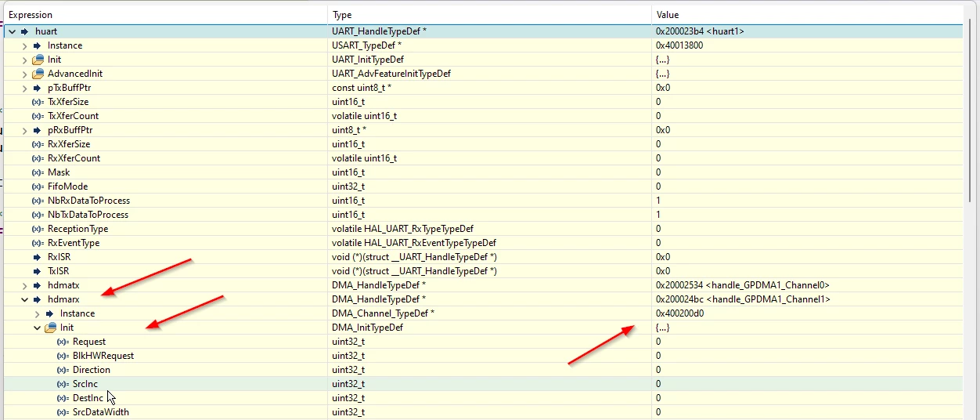Click the TxISR function pointer icon
Viewport: 980px width, 420px height.
[x=38, y=271]
